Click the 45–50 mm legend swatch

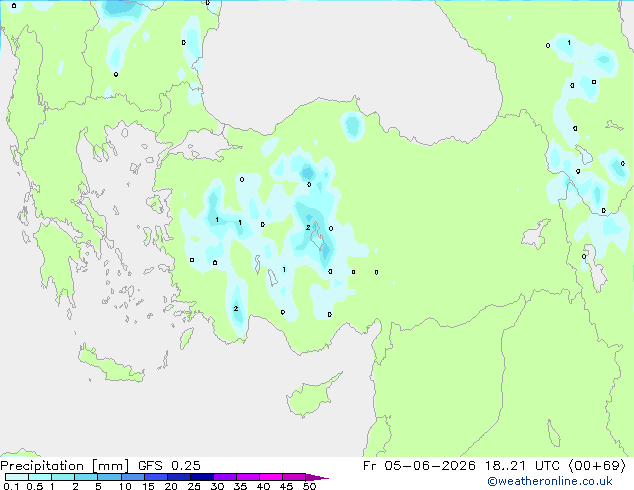tap(294, 477)
